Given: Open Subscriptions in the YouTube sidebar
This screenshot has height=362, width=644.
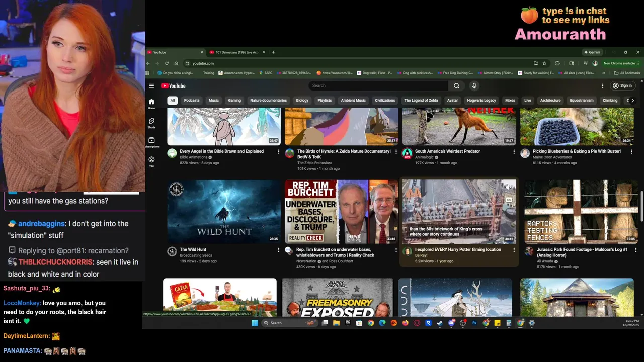Looking at the screenshot, I should pos(151,142).
